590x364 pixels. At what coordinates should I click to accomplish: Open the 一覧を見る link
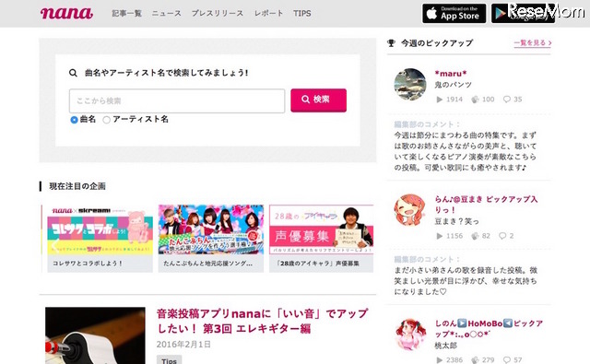[533, 43]
